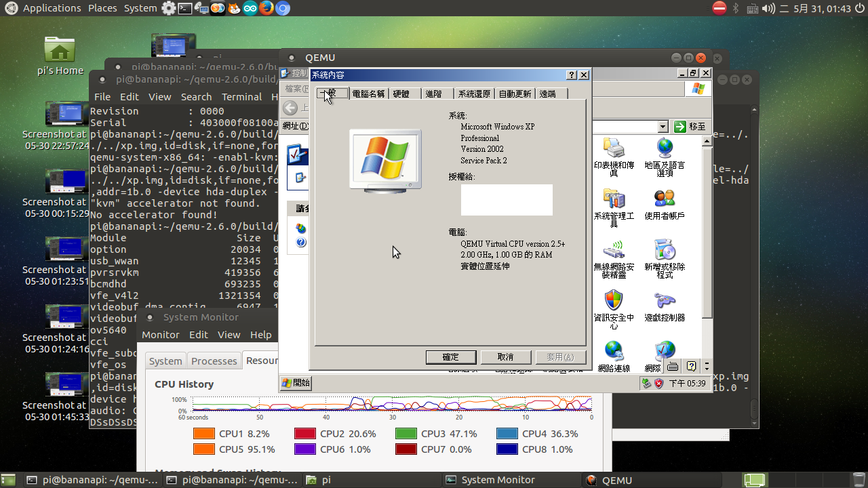Click the help button in 系統內容 title bar
The image size is (868, 488).
click(x=572, y=75)
